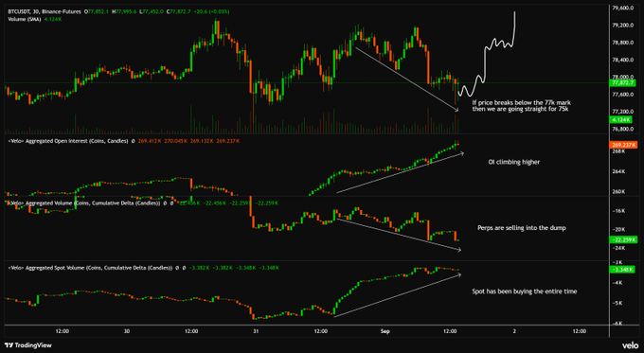The height and width of the screenshot is (353, 644).
Task: Select the BTCUSDT, 30, Binance-Futures legend title
Action: [x=45, y=11]
